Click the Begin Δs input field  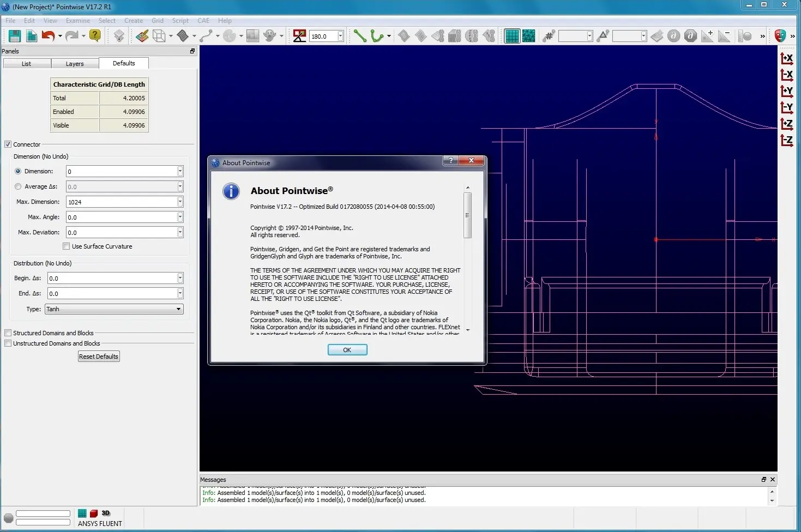pos(112,278)
